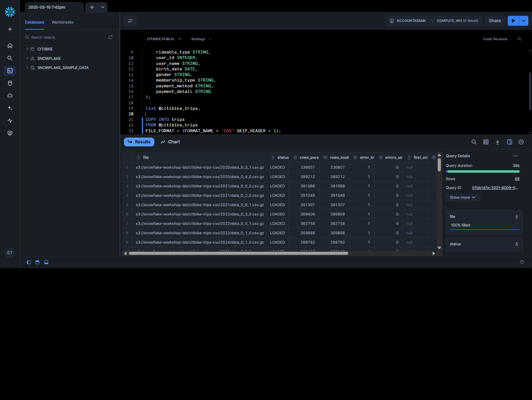Refresh the database objects list

110,37
